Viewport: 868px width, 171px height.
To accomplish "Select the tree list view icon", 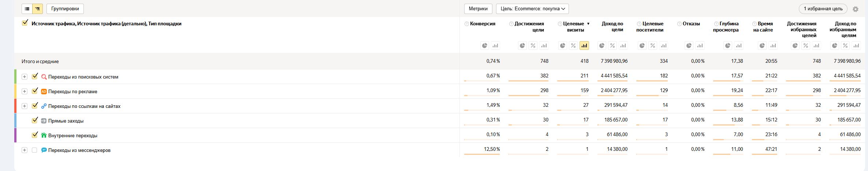I will (37, 9).
